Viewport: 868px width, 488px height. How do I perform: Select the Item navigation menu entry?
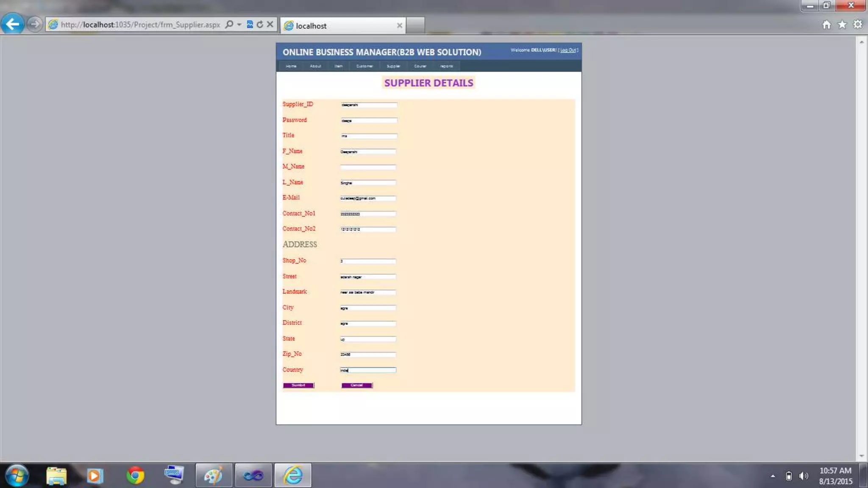[338, 66]
